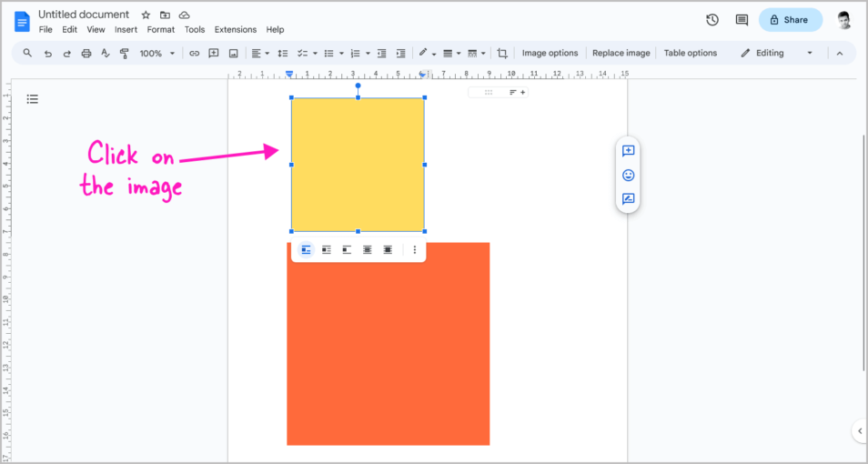Open the account profile avatar

844,20
